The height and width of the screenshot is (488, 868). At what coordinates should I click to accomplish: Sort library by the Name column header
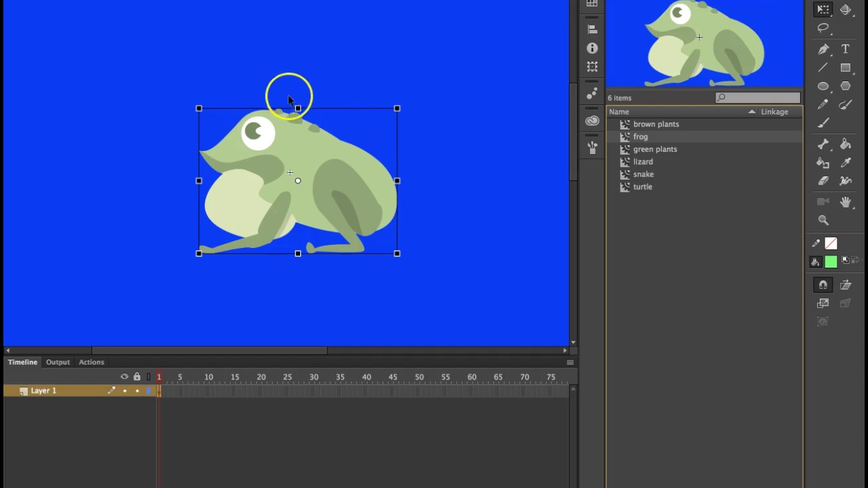pos(618,112)
